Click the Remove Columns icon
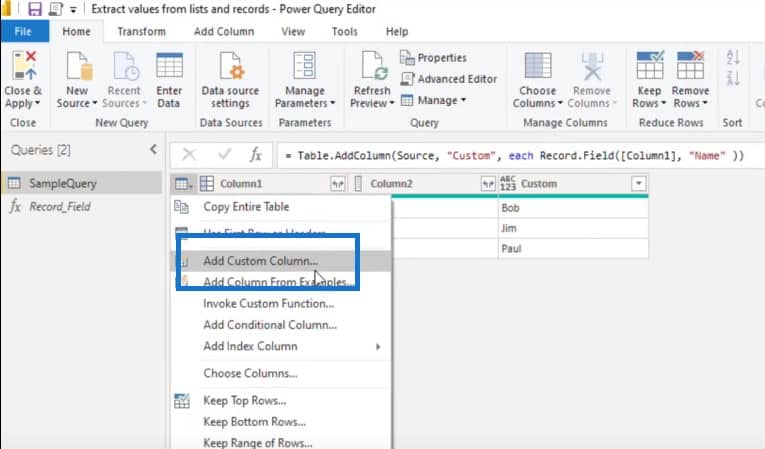 (x=592, y=65)
